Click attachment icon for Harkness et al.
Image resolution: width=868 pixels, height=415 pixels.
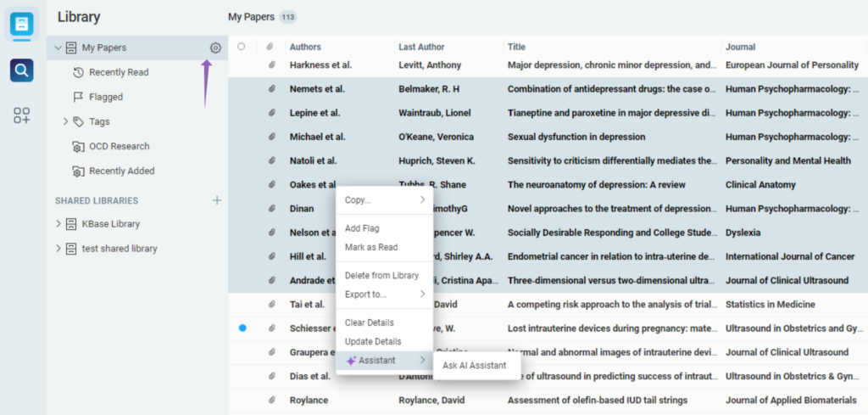[272, 64]
